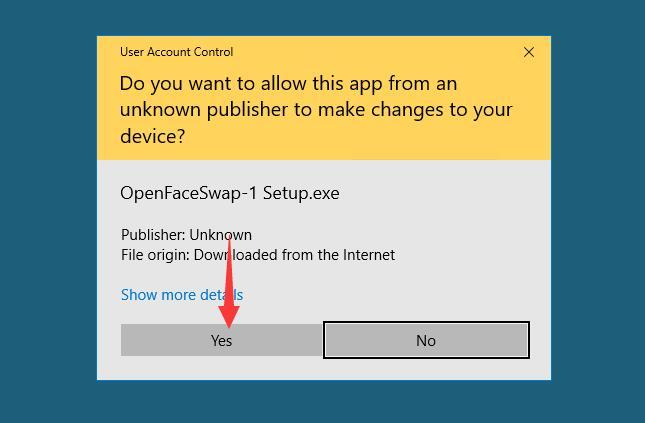Click the yellow warning question heading
645x423 pixels.
click(316, 109)
